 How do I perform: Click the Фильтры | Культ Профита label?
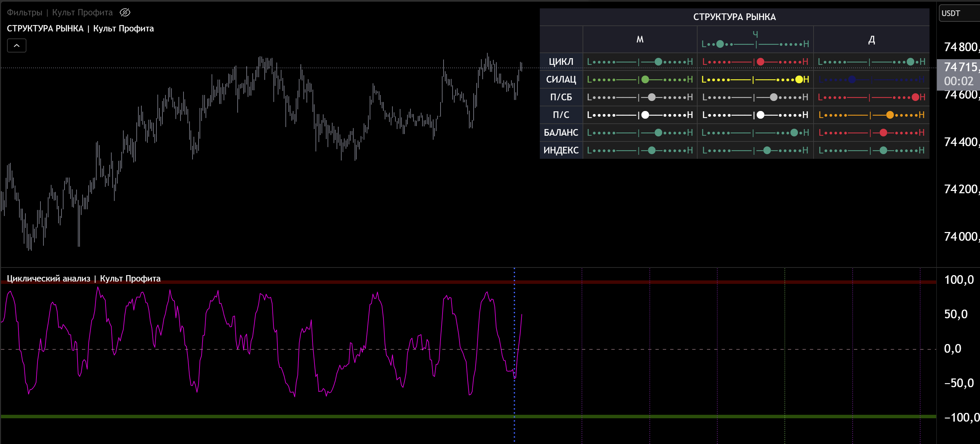(x=60, y=13)
